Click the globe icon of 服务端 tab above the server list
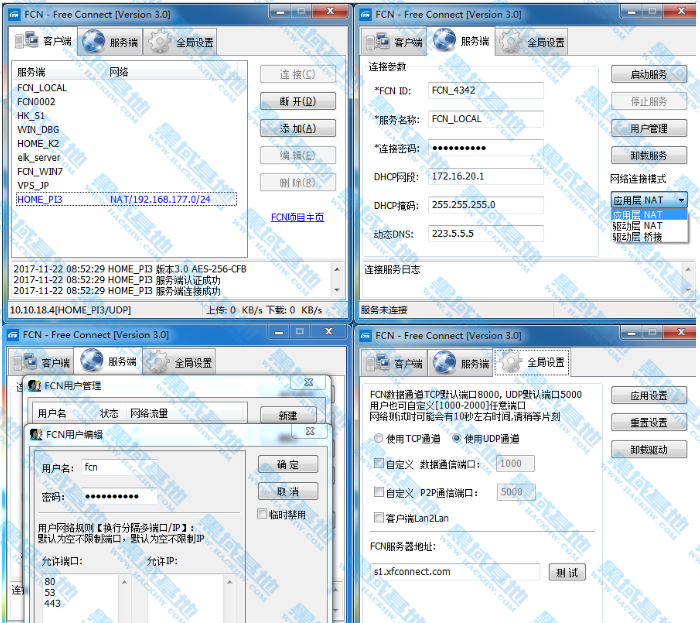The width and height of the screenshot is (700, 623). click(93, 41)
